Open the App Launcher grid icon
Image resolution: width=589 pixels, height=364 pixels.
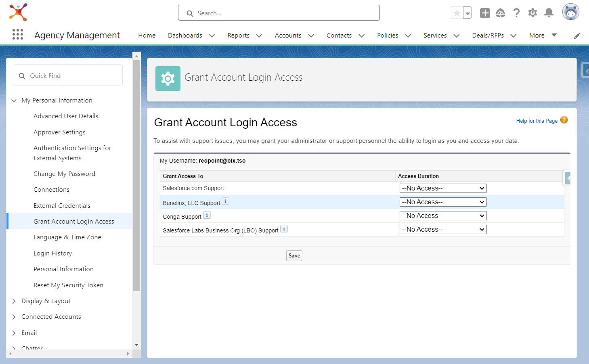click(18, 35)
